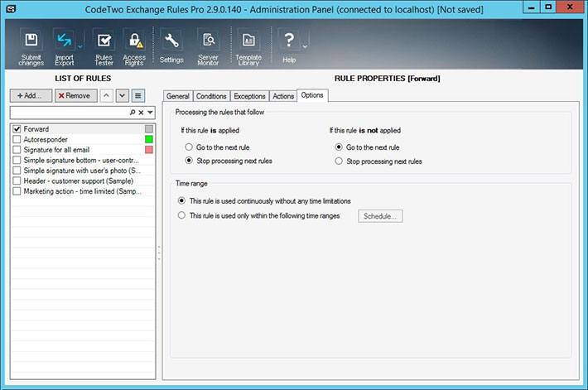Select the Signature for all email rule name
Image resolution: width=588 pixels, height=390 pixels.
point(56,150)
